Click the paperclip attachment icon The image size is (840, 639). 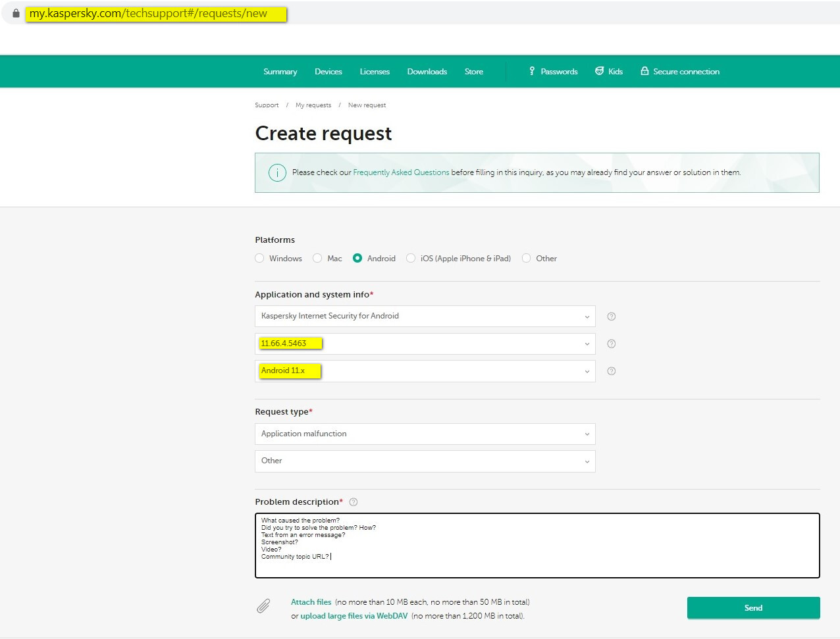pos(263,606)
